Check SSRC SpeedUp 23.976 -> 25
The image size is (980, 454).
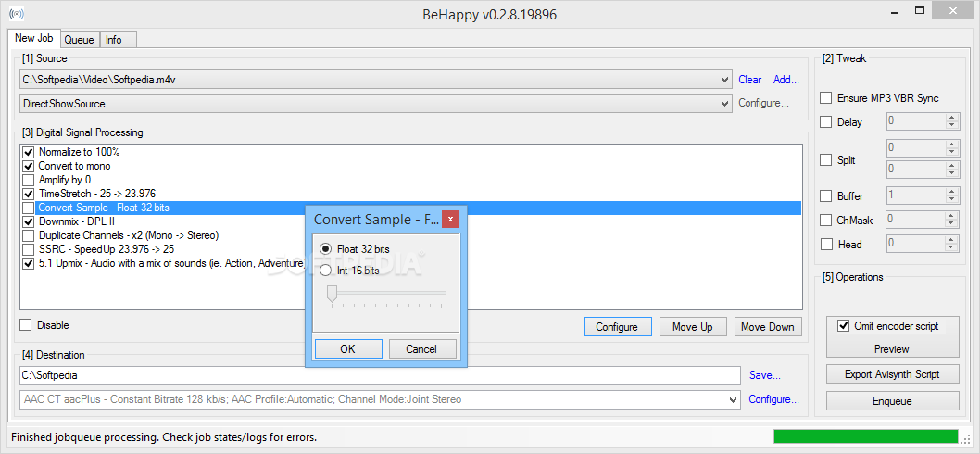click(28, 249)
